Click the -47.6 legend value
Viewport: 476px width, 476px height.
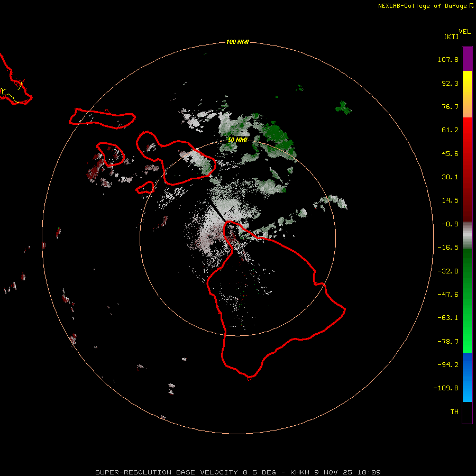click(448, 295)
